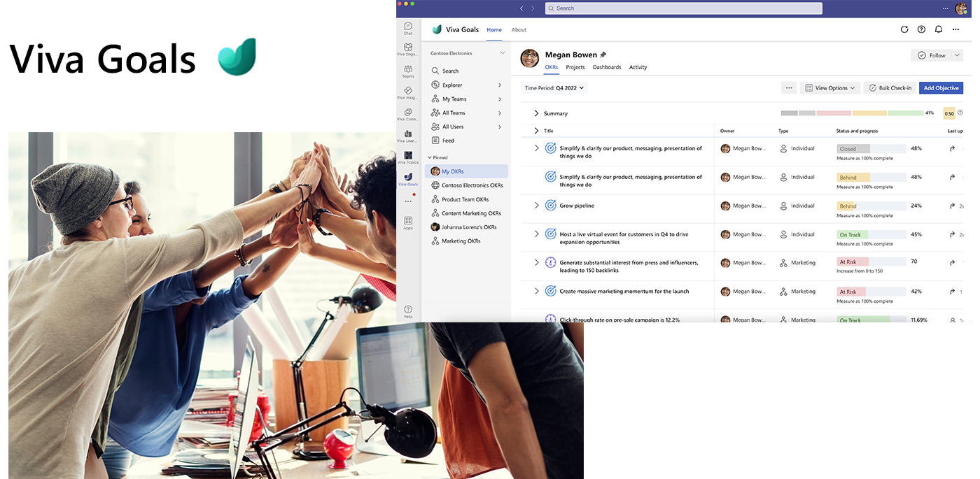Viewport: 980px width, 479px height.
Task: Open Chat in the Teams rail
Action: point(408,28)
